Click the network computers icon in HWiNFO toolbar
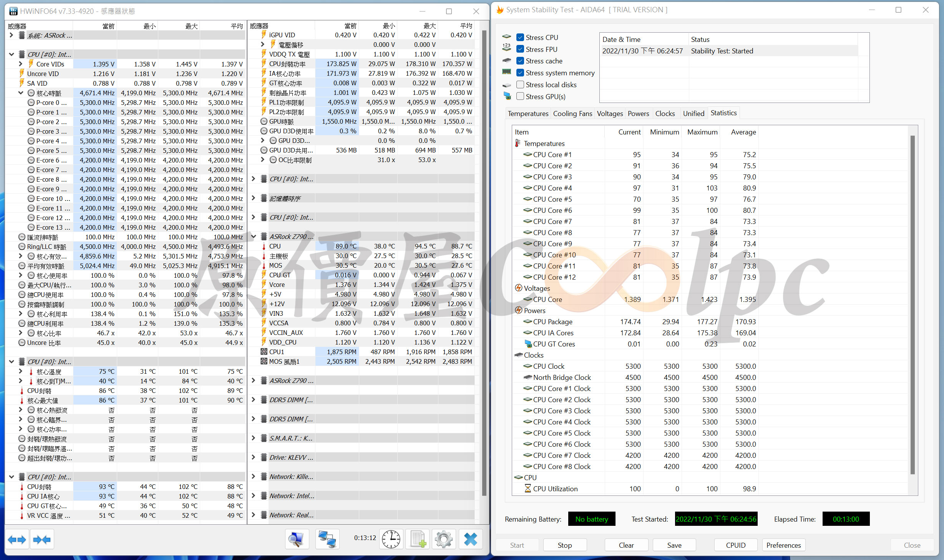The height and width of the screenshot is (560, 944). (x=327, y=539)
